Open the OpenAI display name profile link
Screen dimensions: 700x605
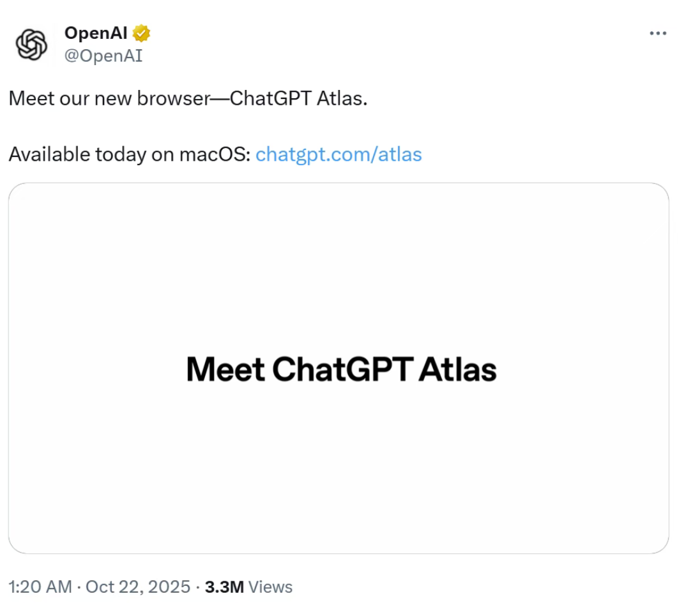coord(96,33)
